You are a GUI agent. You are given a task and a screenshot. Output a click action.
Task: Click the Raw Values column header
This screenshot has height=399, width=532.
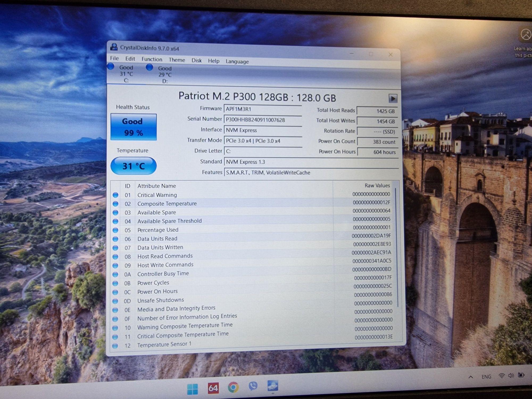click(x=377, y=185)
